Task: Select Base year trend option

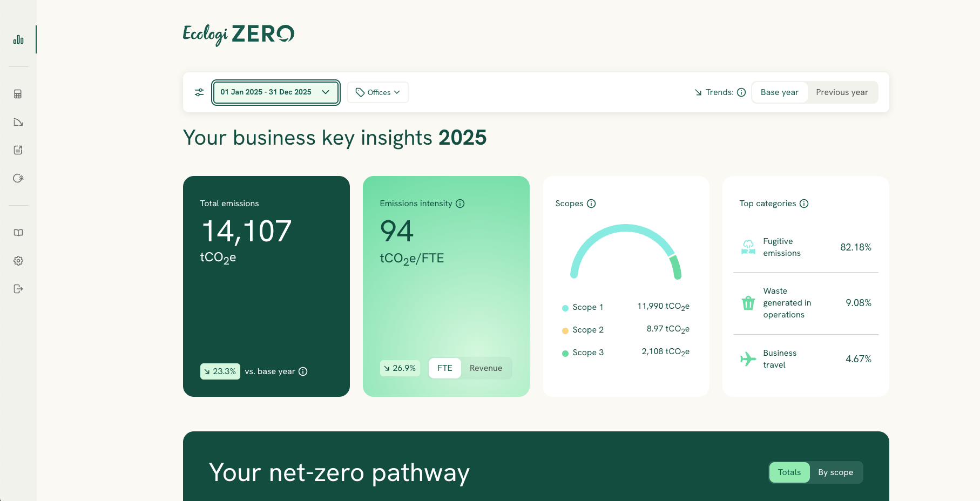Action: point(780,92)
